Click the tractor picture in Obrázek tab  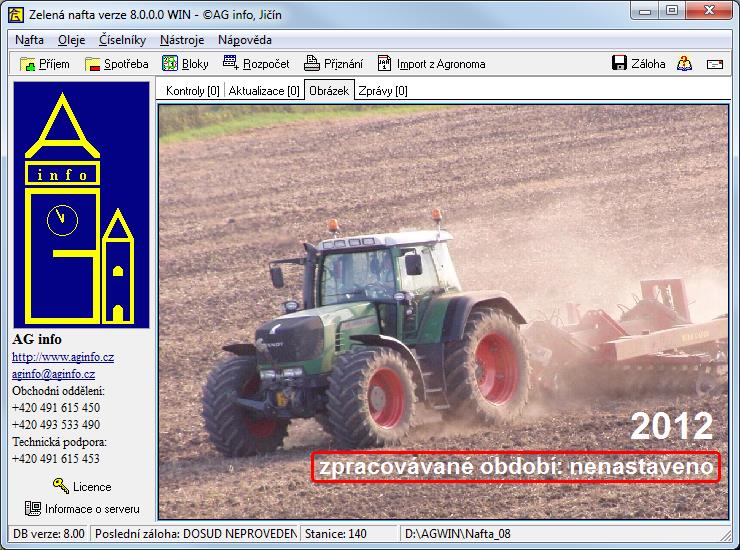[x=443, y=312]
